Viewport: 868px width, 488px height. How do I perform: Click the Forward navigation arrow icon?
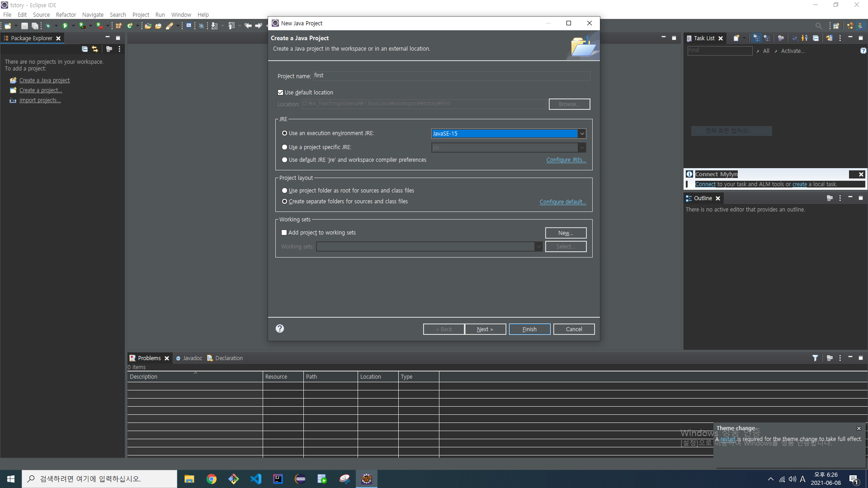click(x=259, y=26)
